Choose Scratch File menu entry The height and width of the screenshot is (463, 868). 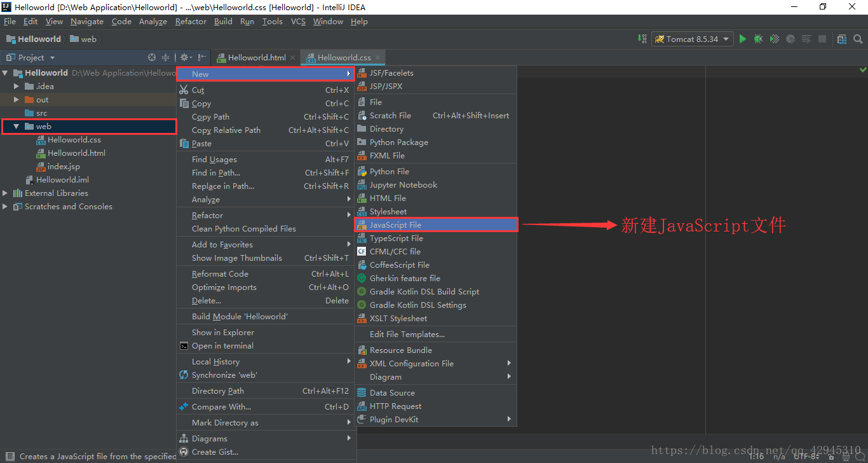[x=435, y=116]
